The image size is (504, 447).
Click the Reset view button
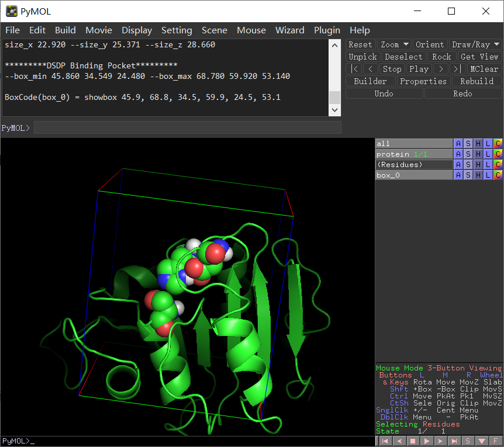click(x=360, y=44)
